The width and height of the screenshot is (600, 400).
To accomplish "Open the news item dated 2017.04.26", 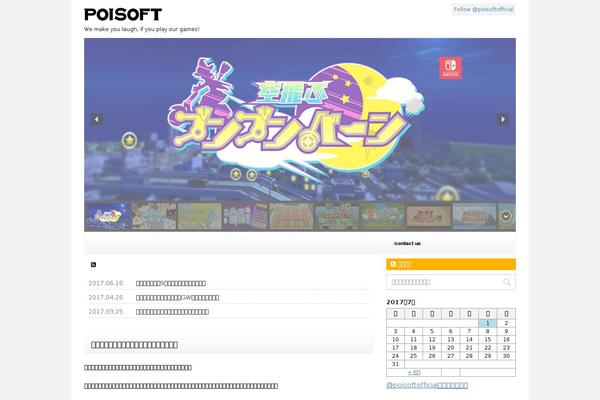I will [x=178, y=297].
